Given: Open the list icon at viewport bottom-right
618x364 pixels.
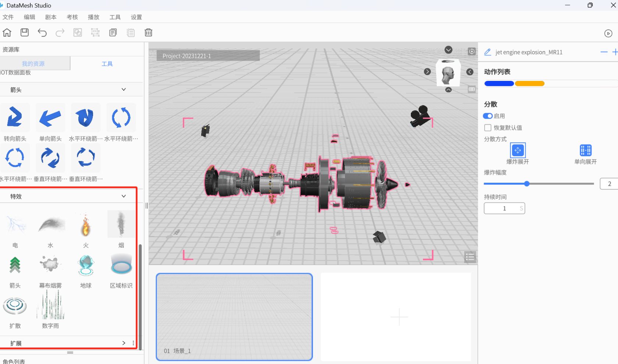Looking at the screenshot, I should [470, 257].
